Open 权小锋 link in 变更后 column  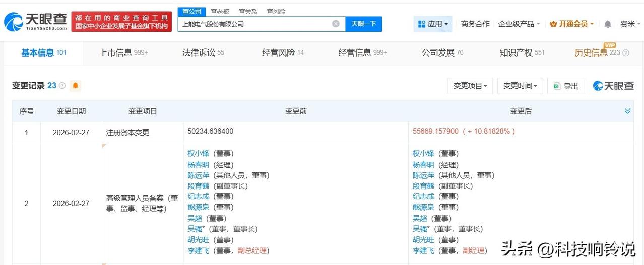click(423, 154)
